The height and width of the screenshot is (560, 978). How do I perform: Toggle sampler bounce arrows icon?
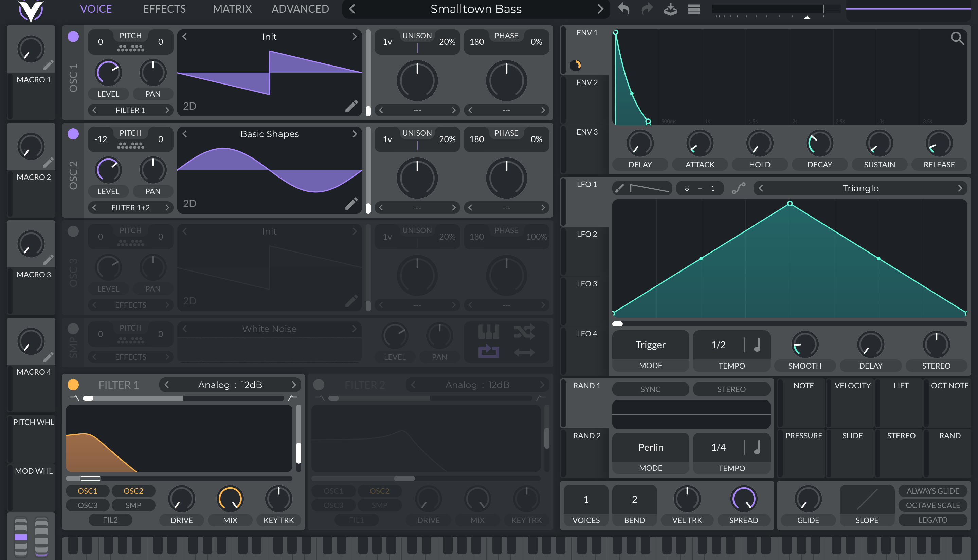pyautogui.click(x=524, y=352)
